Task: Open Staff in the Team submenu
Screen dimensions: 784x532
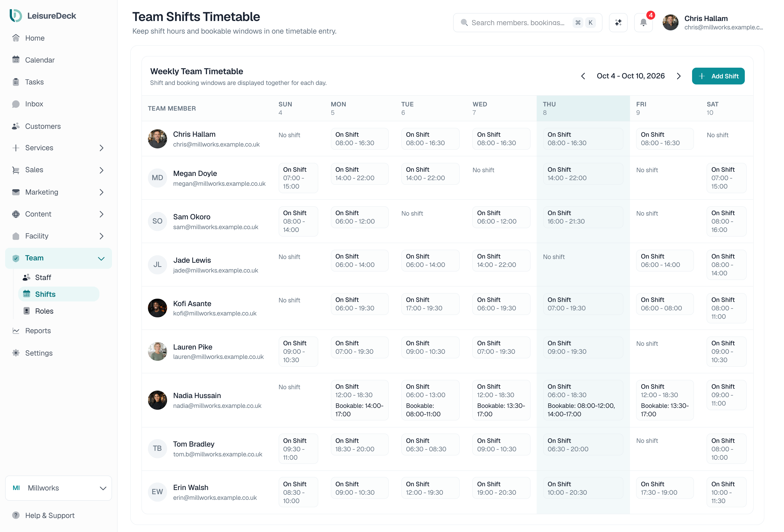Action: (59, 277)
